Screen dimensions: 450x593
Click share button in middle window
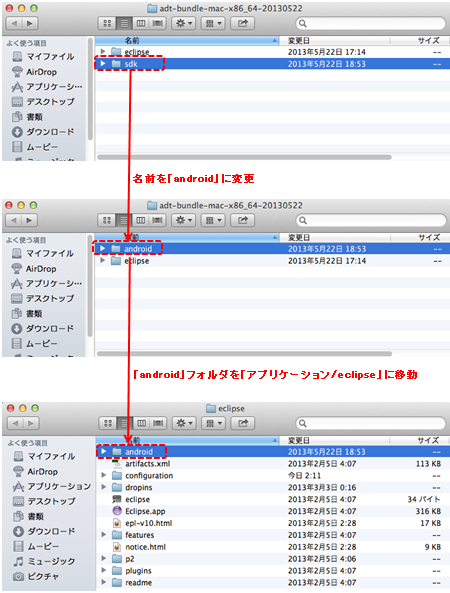click(242, 220)
